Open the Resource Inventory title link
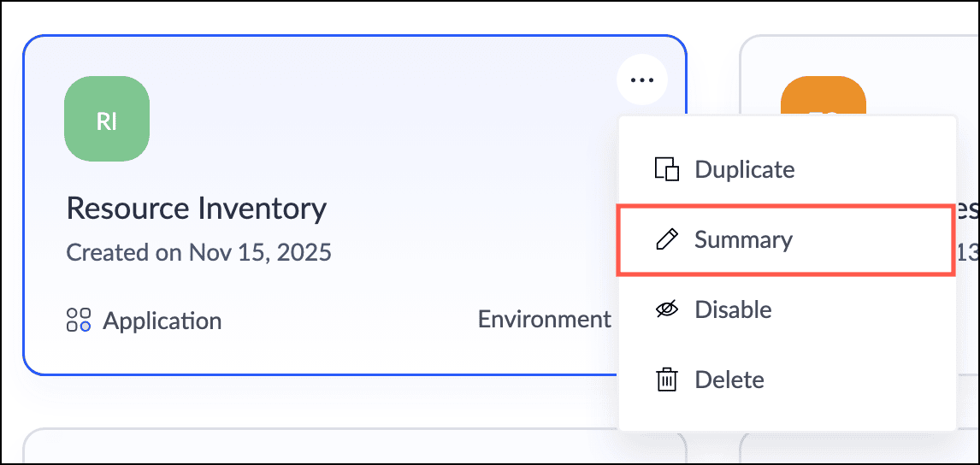Image resolution: width=980 pixels, height=465 pixels. point(197,209)
